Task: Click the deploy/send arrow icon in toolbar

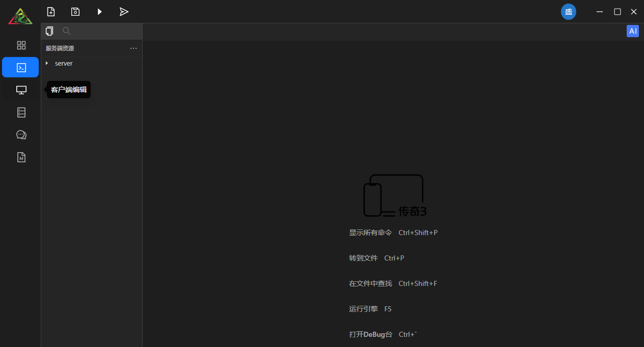Action: (124, 11)
